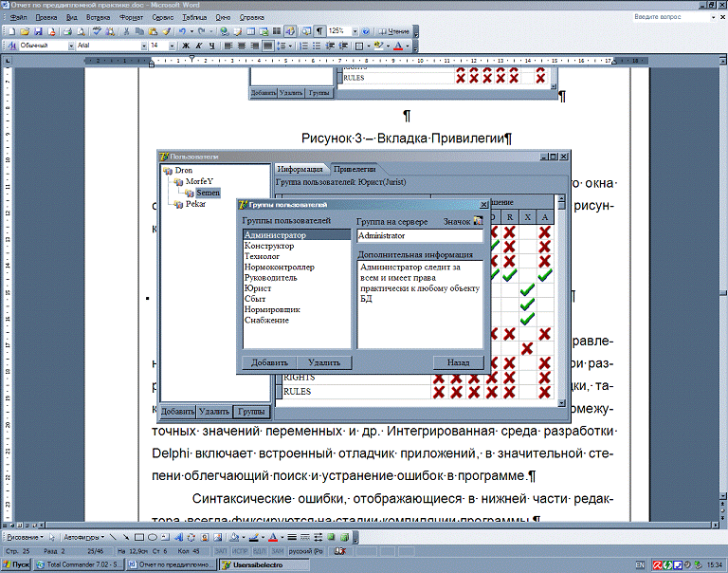
Task: Click the Cut scissors icon
Action: point(127,31)
